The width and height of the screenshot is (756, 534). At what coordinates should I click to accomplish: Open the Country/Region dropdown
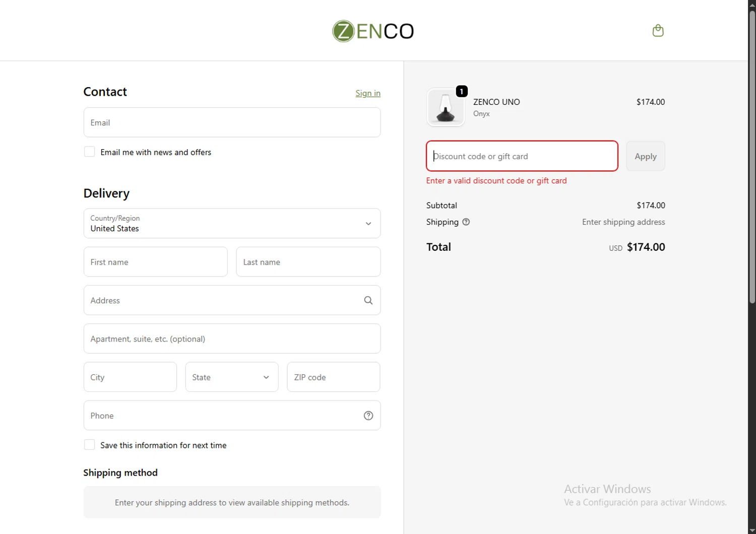pyautogui.click(x=232, y=223)
